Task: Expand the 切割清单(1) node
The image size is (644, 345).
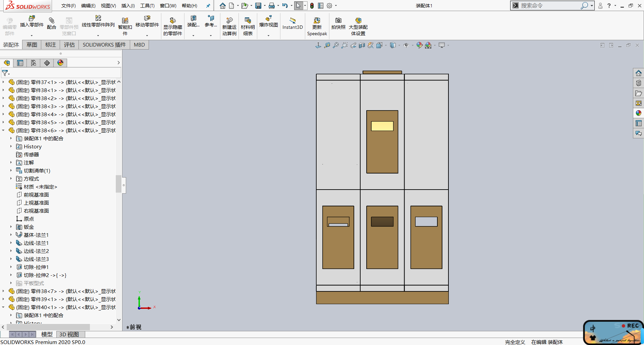Action: point(11,170)
